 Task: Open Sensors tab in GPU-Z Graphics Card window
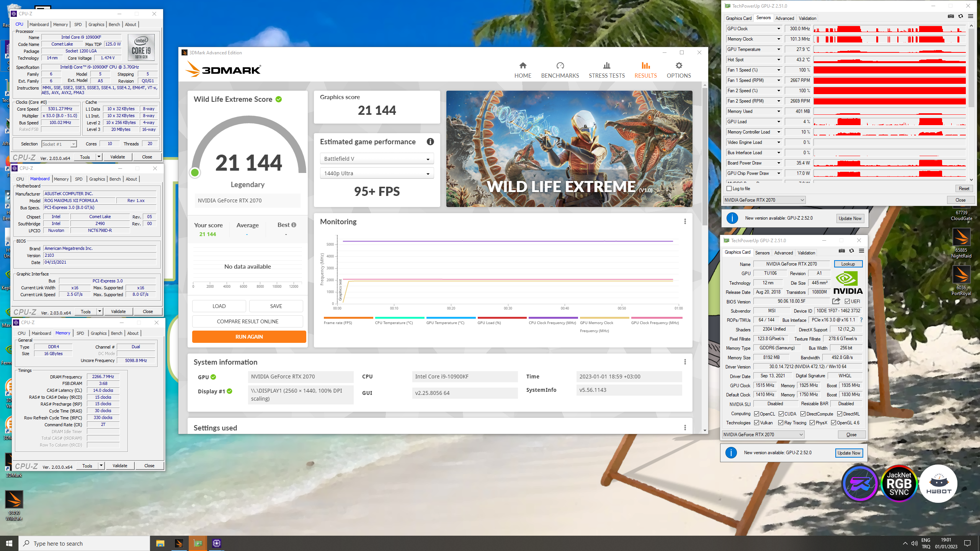click(762, 253)
